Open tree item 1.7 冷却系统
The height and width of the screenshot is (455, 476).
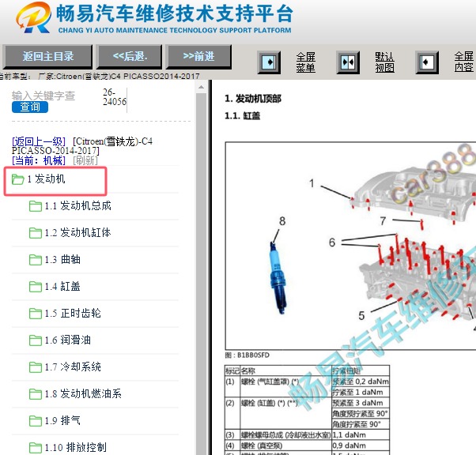73,367
